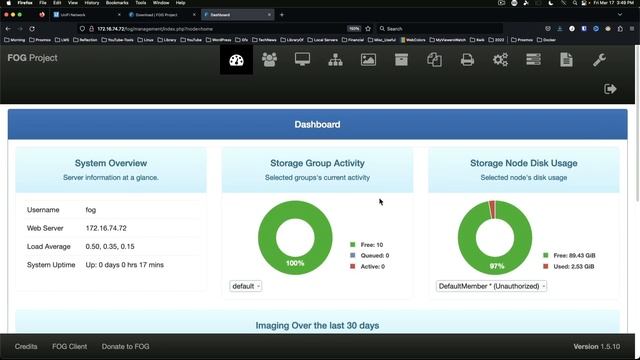Click the Pocket icon in Firefox toolbar

click(x=548, y=29)
